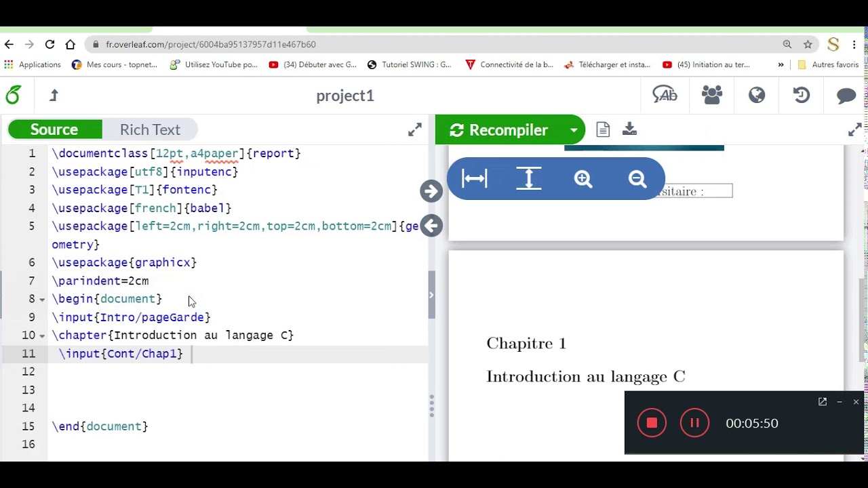Open the spell-check review icon
Screen dimensions: 868x488
[665, 95]
